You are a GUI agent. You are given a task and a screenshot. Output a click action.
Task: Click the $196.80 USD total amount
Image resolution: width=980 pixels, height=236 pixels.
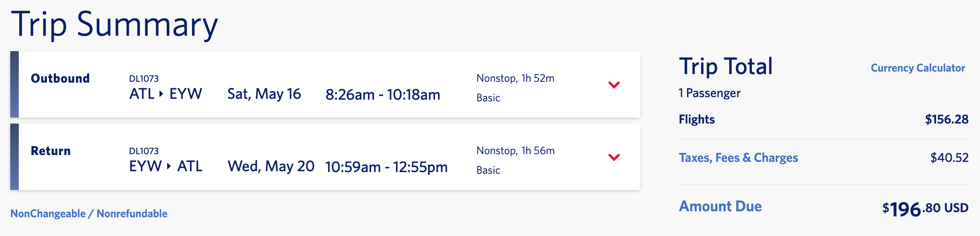pos(925,209)
